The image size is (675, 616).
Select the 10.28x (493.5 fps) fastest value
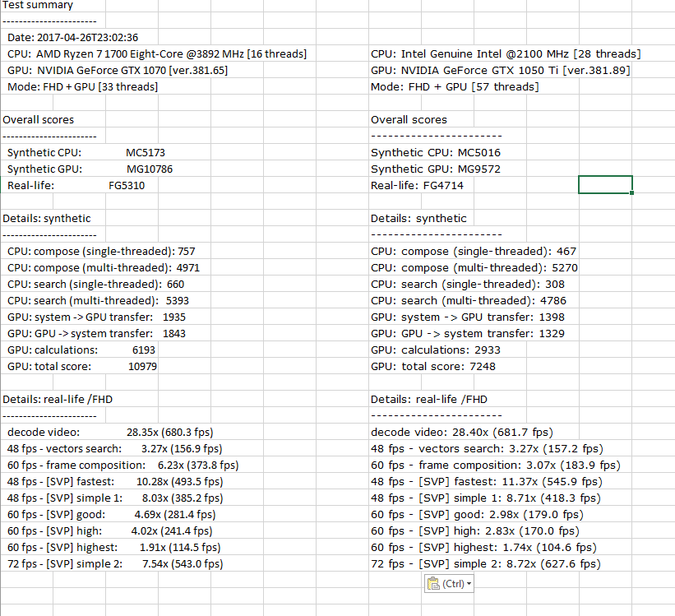pyautogui.click(x=180, y=482)
